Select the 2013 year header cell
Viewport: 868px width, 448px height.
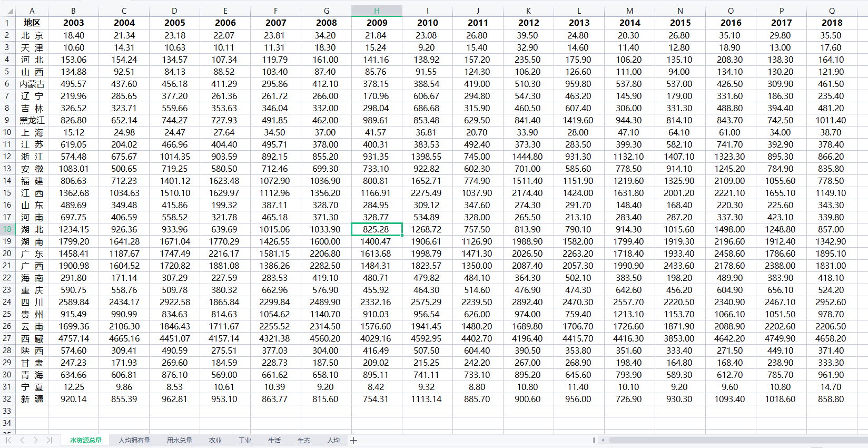tap(579, 23)
